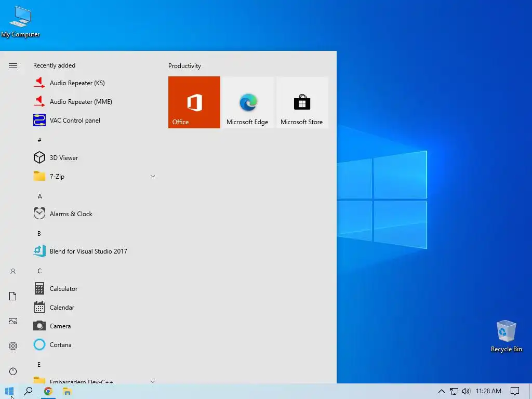Click the Power button icon
This screenshot has width=532, height=399.
tap(13, 371)
